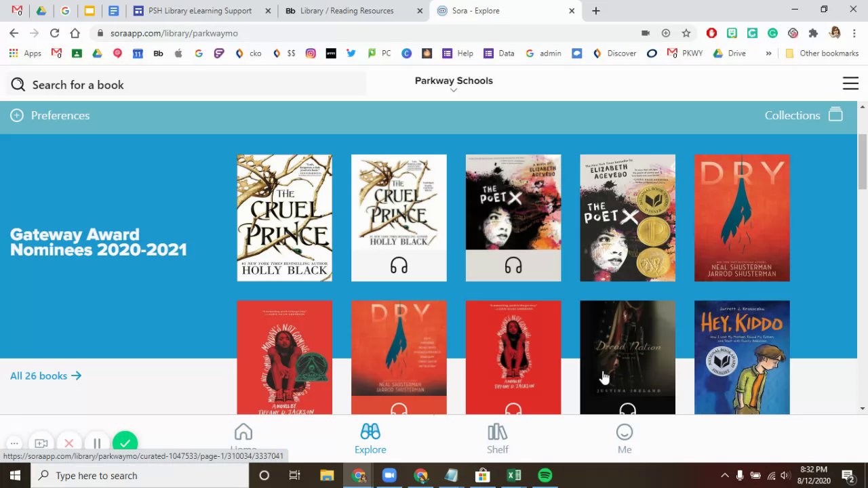The height and width of the screenshot is (488, 868).
Task: Open The Poet X ebook with medals
Action: click(x=627, y=218)
